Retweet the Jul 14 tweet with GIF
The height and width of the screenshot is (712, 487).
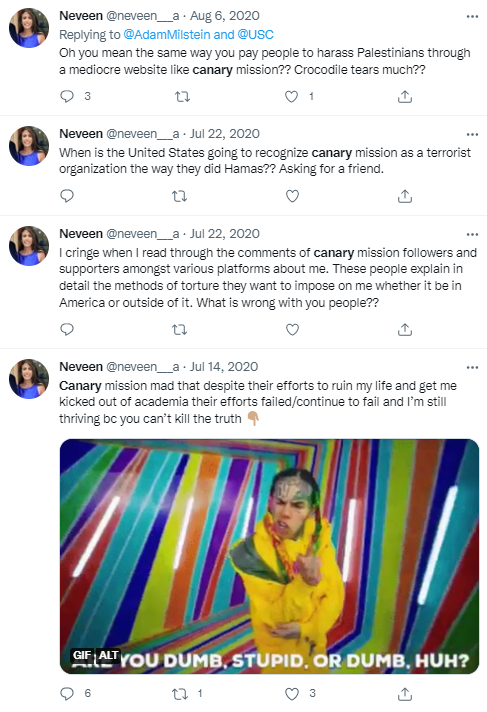coord(179,693)
